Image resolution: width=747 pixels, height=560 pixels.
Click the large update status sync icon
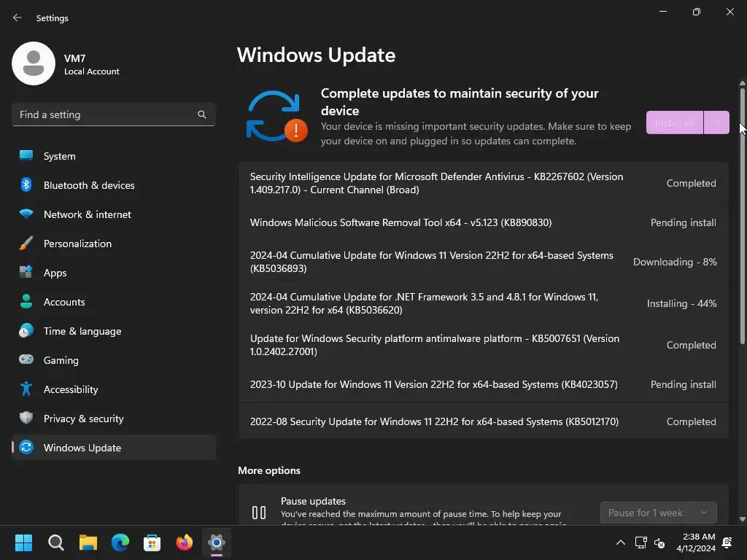(276, 116)
